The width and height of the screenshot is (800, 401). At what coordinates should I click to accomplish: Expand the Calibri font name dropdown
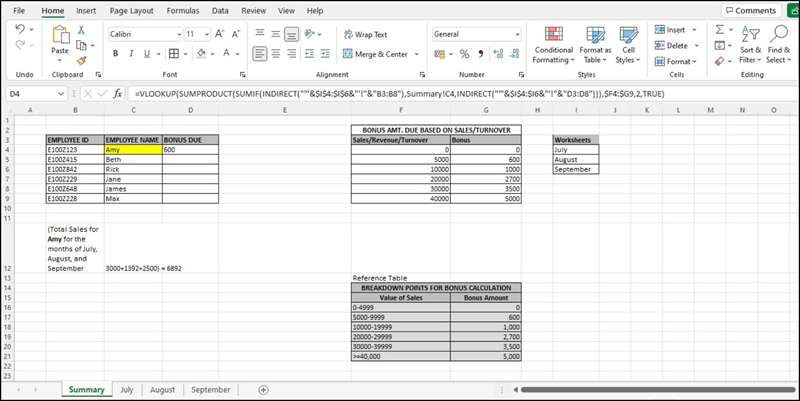176,34
